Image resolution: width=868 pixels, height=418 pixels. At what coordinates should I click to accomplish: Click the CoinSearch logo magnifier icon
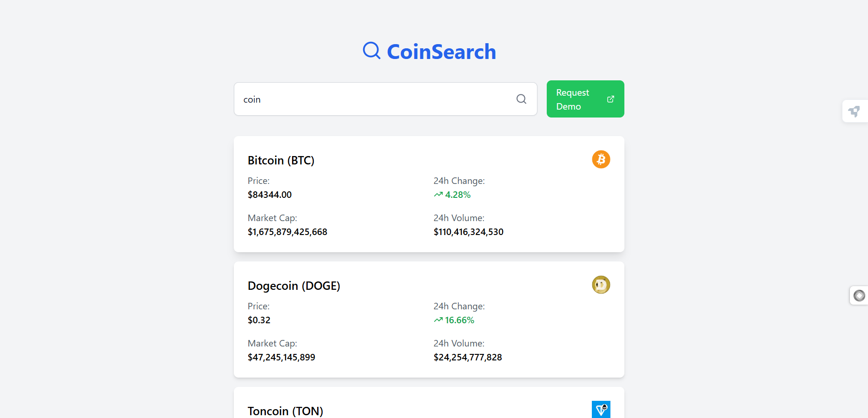[371, 50]
